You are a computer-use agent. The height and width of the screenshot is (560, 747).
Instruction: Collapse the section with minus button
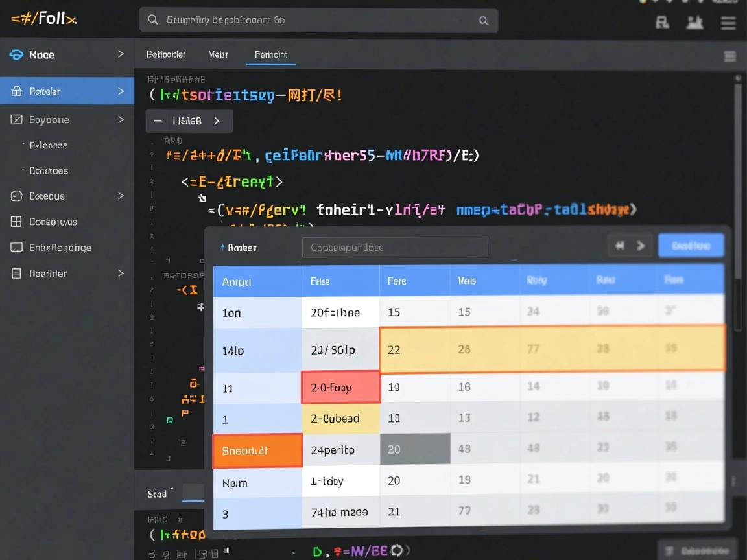point(157,121)
